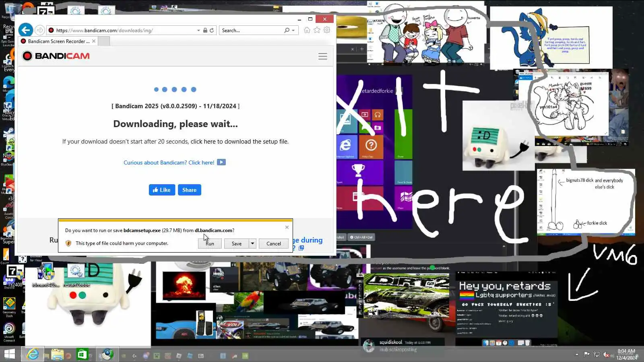Viewport: 644px width, 362px height.
Task: Select the restart2oobe desktop icon
Action: tap(76, 275)
